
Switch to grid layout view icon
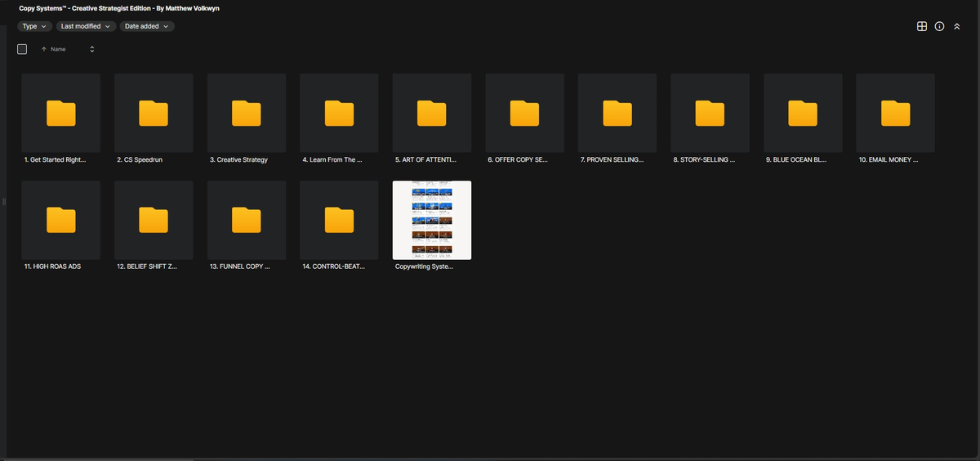click(x=922, y=26)
